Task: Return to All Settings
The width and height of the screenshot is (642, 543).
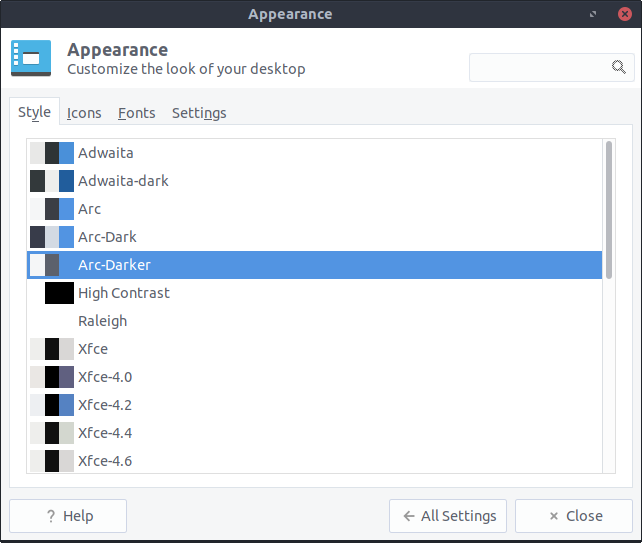Action: pyautogui.click(x=448, y=516)
